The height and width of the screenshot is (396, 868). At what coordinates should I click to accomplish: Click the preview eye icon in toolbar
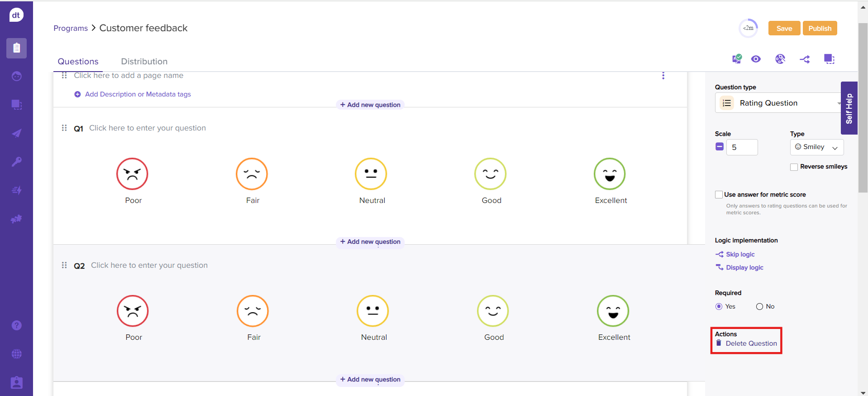[756, 59]
